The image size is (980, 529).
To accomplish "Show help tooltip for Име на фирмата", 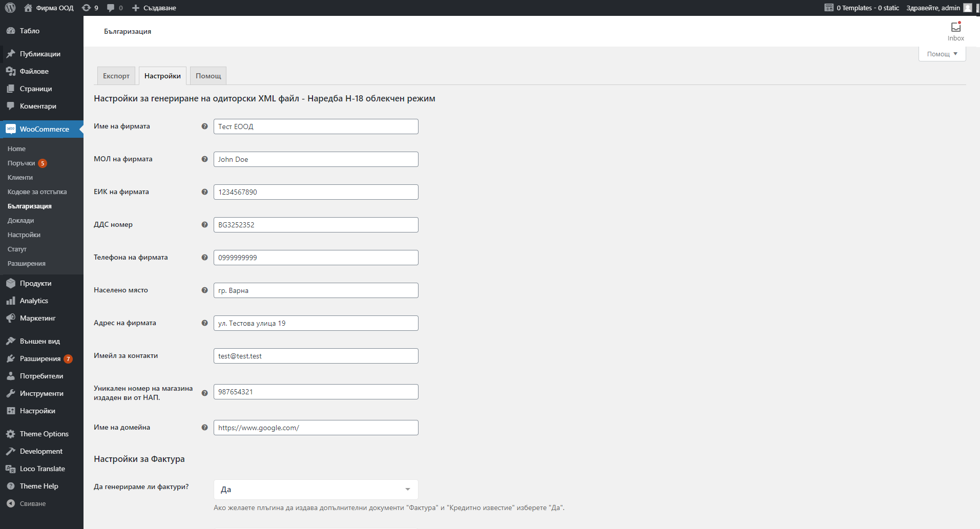I will click(204, 126).
